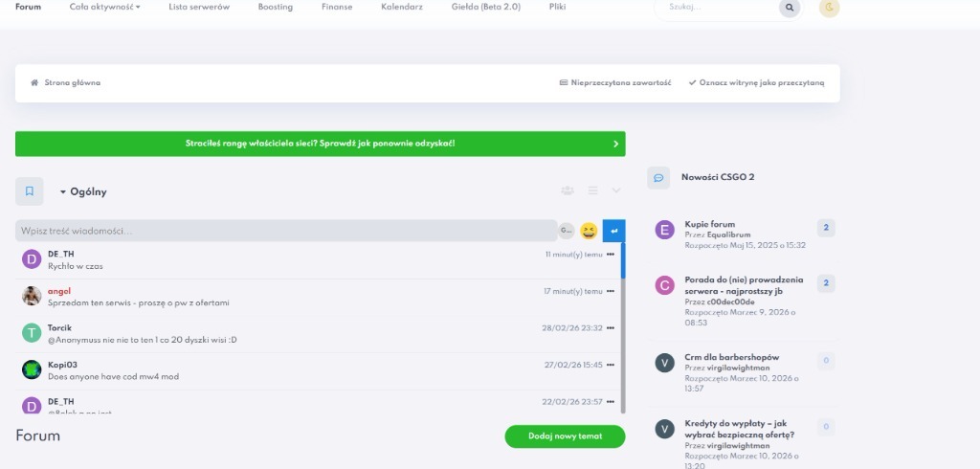Expand the Cała aktywność dropdown
Viewport: 980px width, 469px height.
[x=105, y=7]
